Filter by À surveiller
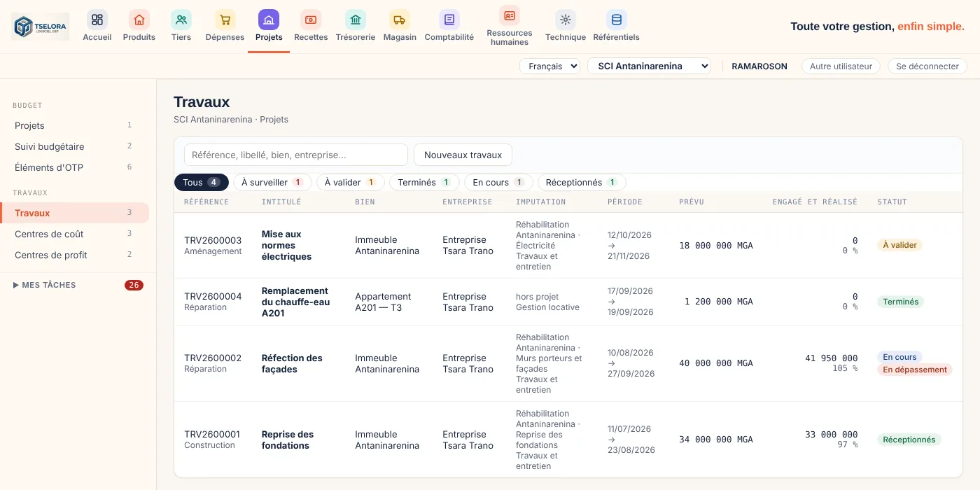 click(x=272, y=182)
